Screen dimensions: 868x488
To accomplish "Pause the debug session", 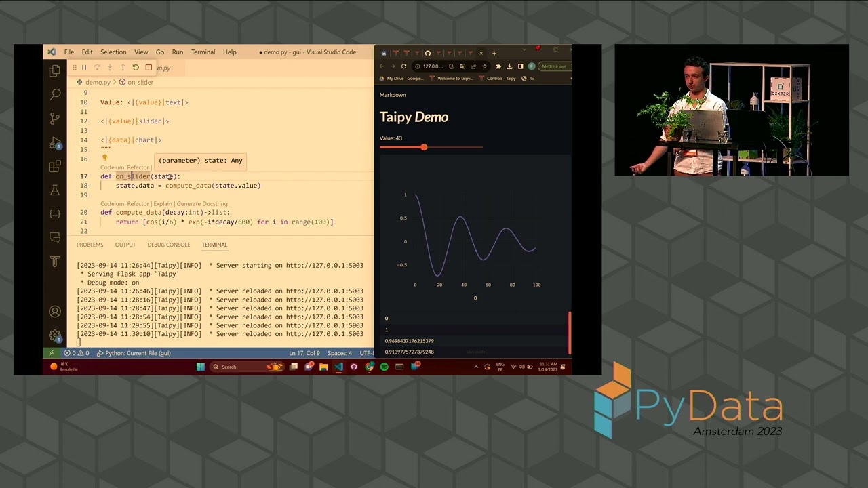I will point(84,68).
